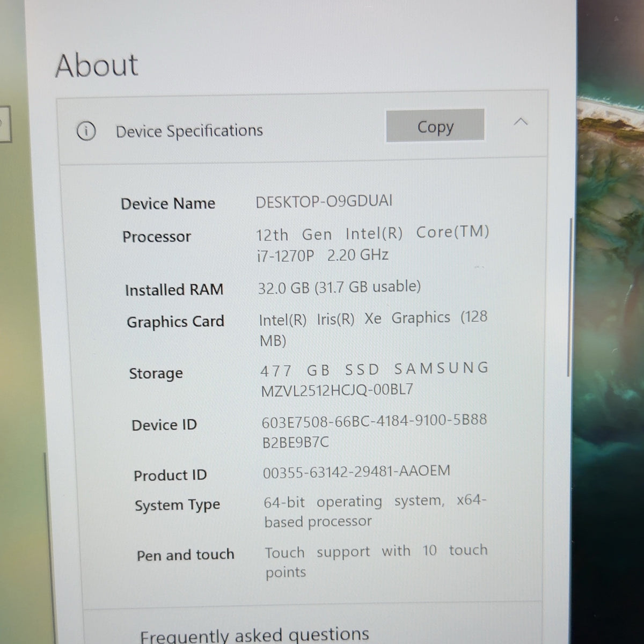Click the touch support with 10 points text
The width and height of the screenshot is (644, 644).
tap(376, 561)
